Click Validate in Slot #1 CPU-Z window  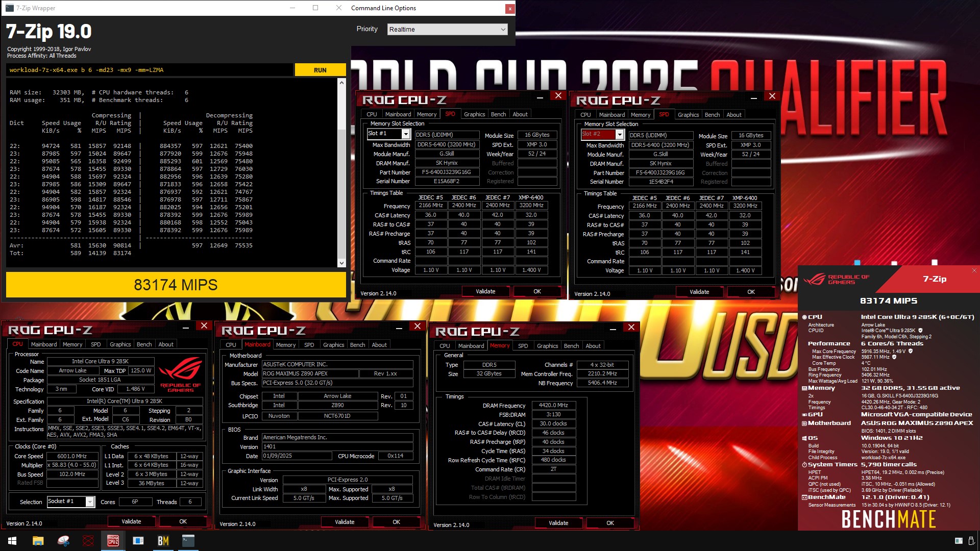point(485,291)
